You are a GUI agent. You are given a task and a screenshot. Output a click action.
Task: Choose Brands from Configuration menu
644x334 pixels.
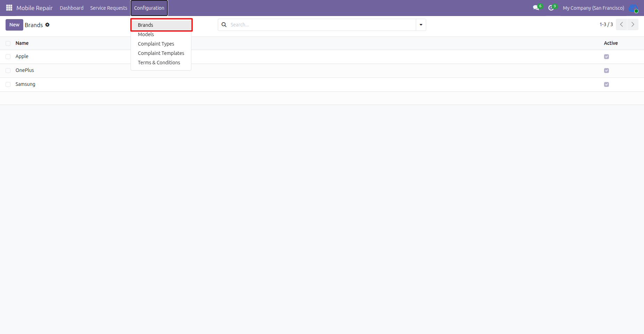click(161, 25)
